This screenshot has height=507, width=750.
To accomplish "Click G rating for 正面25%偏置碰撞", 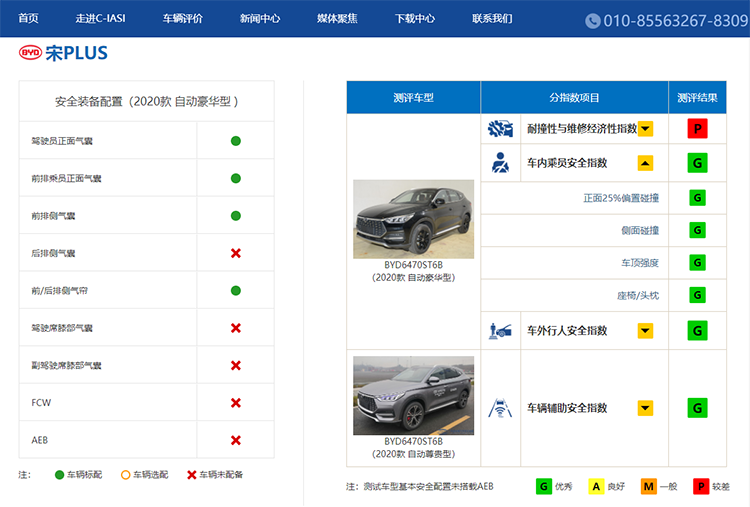I will 697,198.
